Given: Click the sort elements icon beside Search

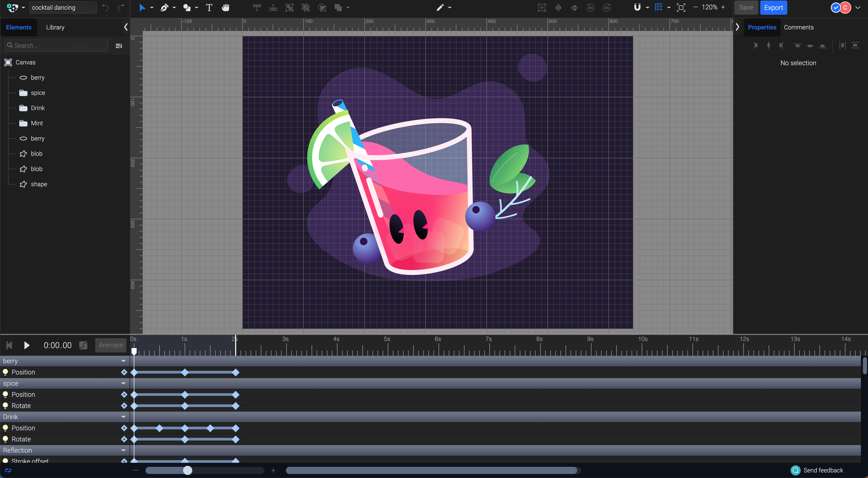Looking at the screenshot, I should pyautogui.click(x=119, y=46).
